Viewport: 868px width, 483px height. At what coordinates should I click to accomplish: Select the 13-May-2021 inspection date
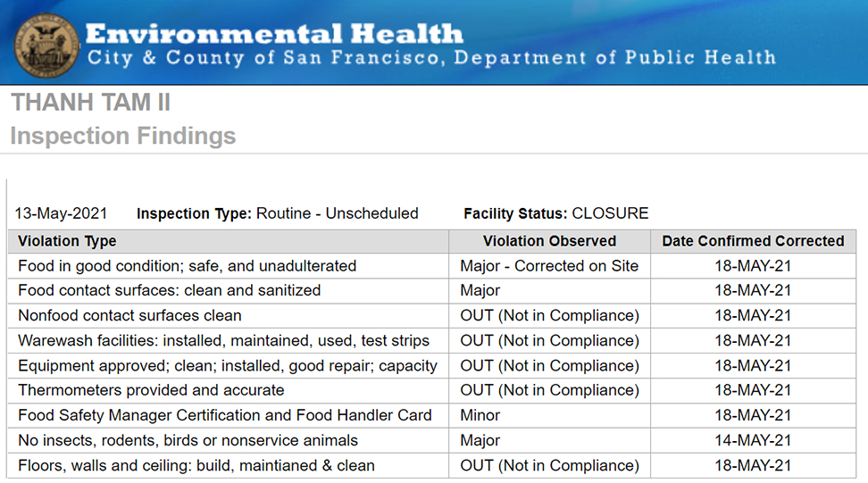pos(61,213)
